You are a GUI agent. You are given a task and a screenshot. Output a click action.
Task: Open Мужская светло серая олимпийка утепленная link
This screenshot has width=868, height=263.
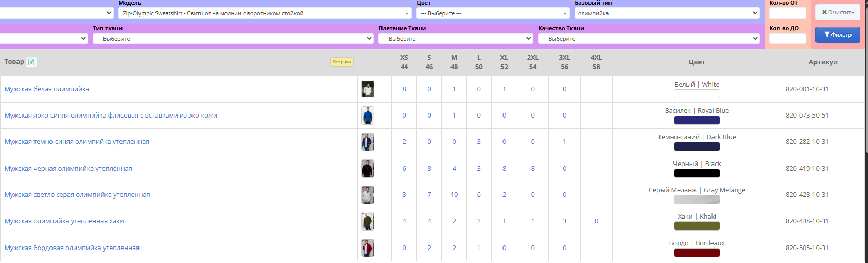(x=77, y=195)
